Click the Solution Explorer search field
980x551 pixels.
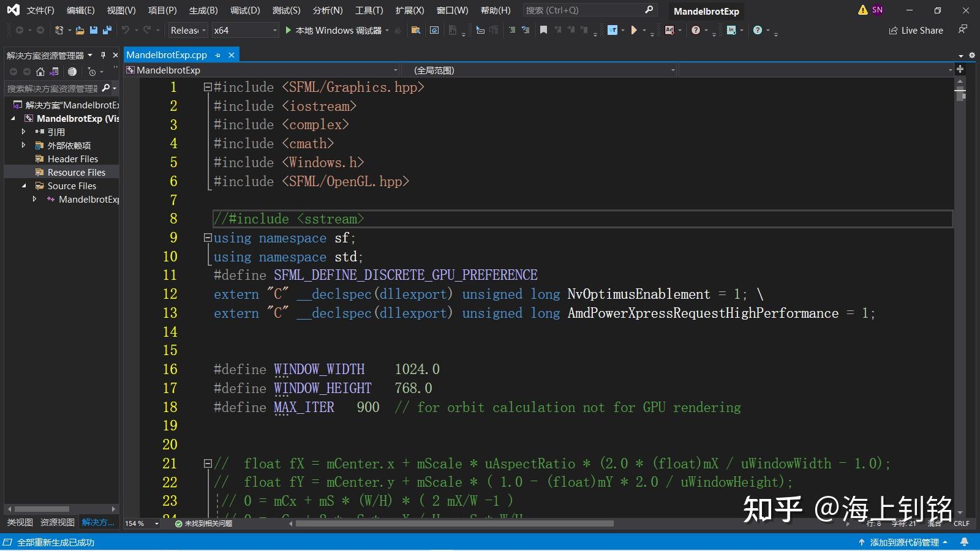[x=53, y=89]
